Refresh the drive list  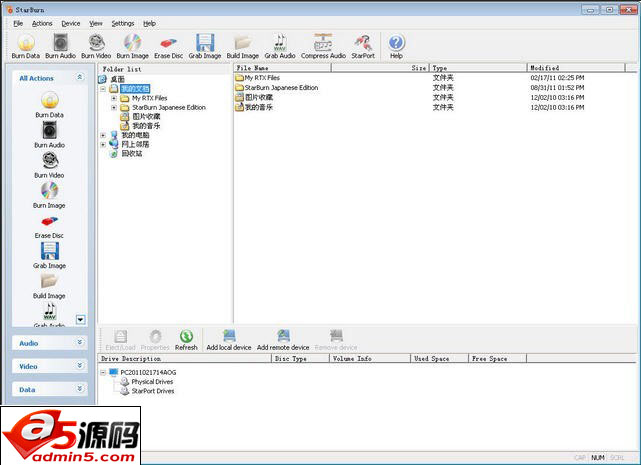pyautogui.click(x=186, y=340)
